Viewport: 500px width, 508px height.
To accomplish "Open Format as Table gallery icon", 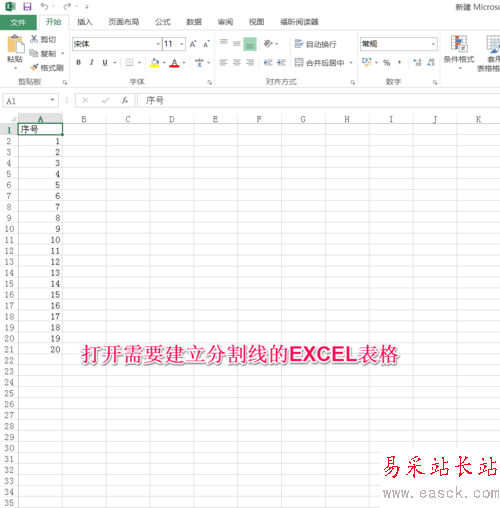I will click(493, 44).
